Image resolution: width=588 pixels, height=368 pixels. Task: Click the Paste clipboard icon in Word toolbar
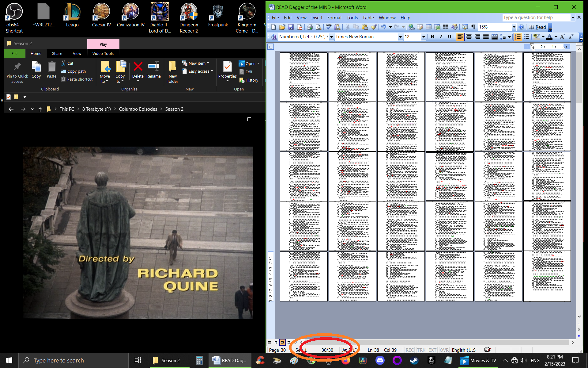(x=365, y=27)
